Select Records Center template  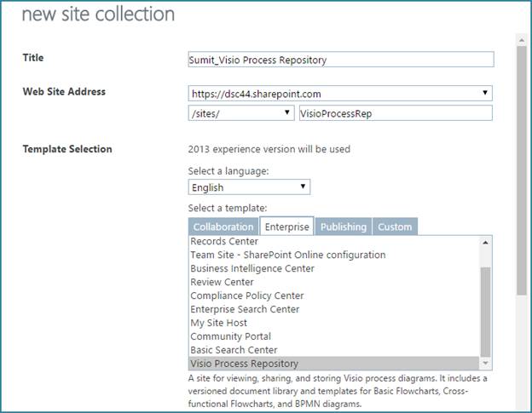(224, 242)
